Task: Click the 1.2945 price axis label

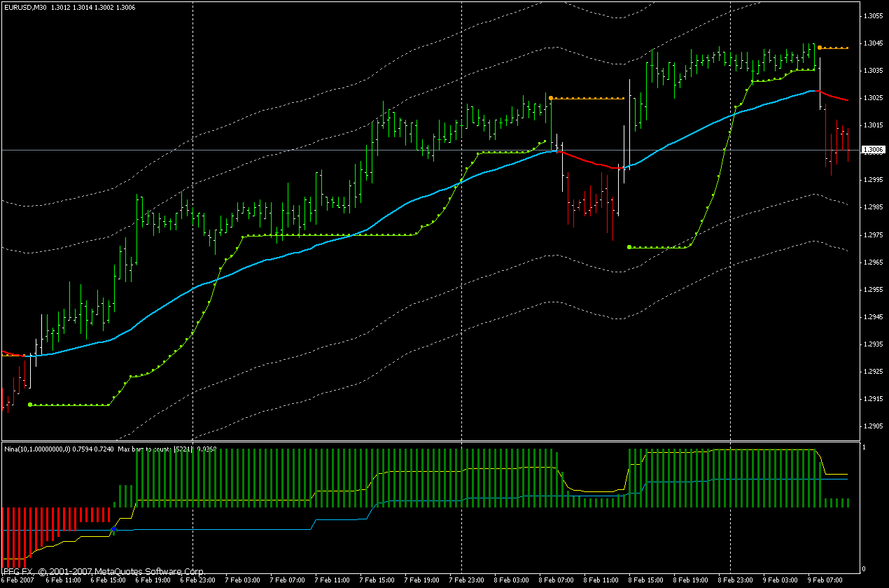Action: [872, 317]
